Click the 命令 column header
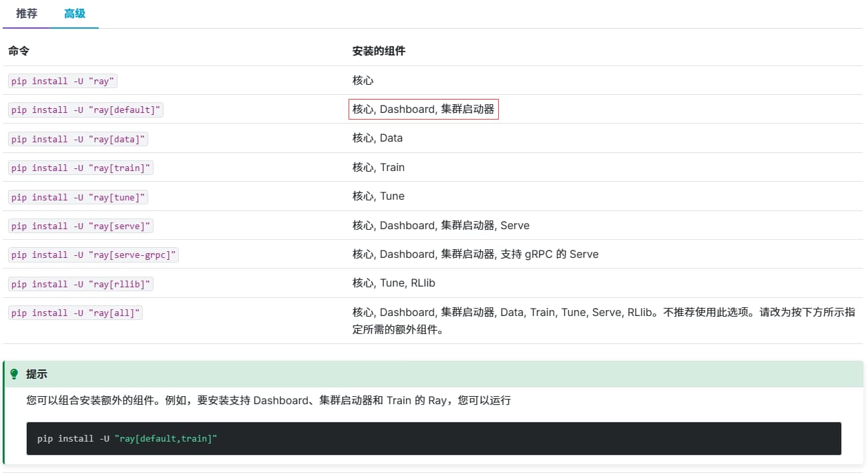The width and height of the screenshot is (868, 473). [x=19, y=51]
